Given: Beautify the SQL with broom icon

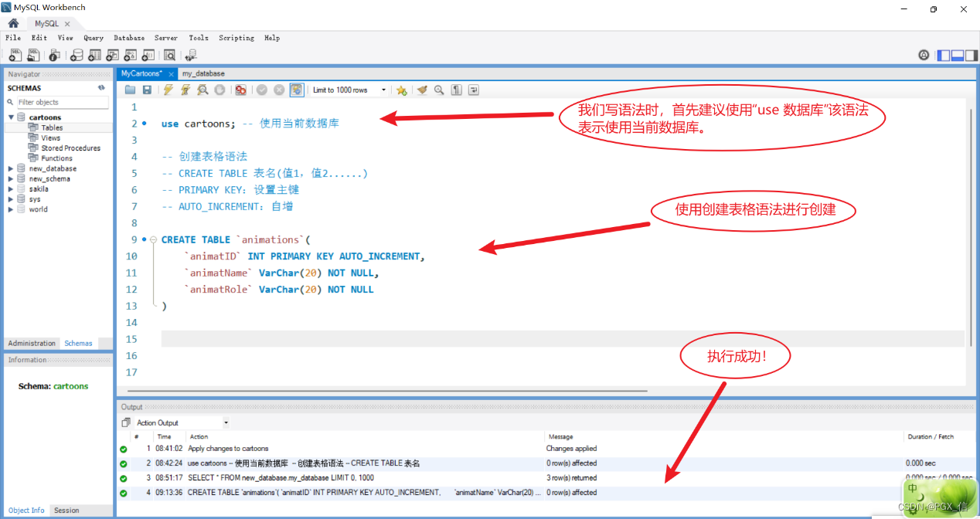Looking at the screenshot, I should (x=422, y=90).
